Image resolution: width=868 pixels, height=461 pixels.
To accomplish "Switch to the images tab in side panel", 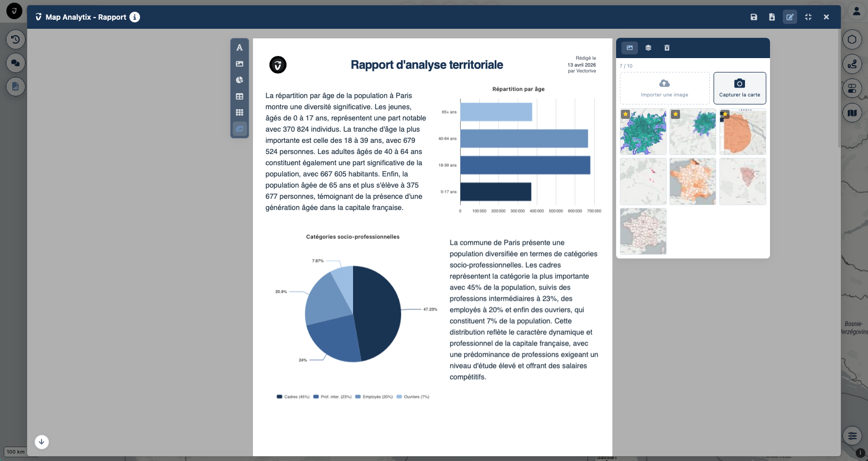I will point(629,48).
